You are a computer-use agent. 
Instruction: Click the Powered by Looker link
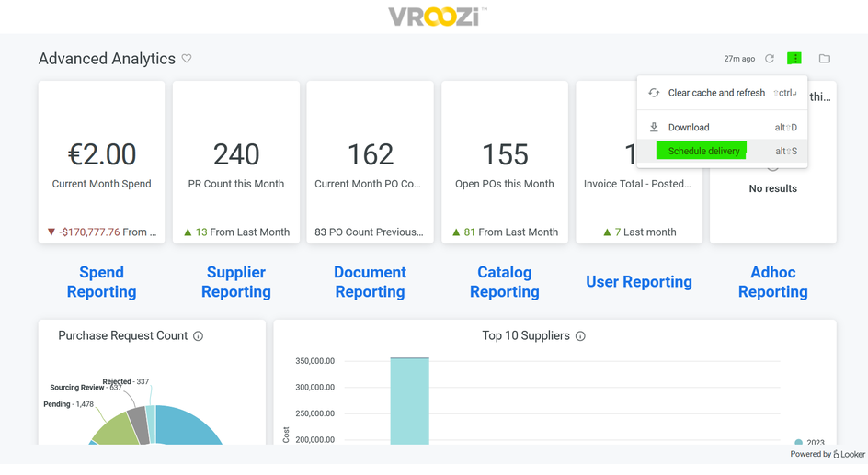pos(827,454)
